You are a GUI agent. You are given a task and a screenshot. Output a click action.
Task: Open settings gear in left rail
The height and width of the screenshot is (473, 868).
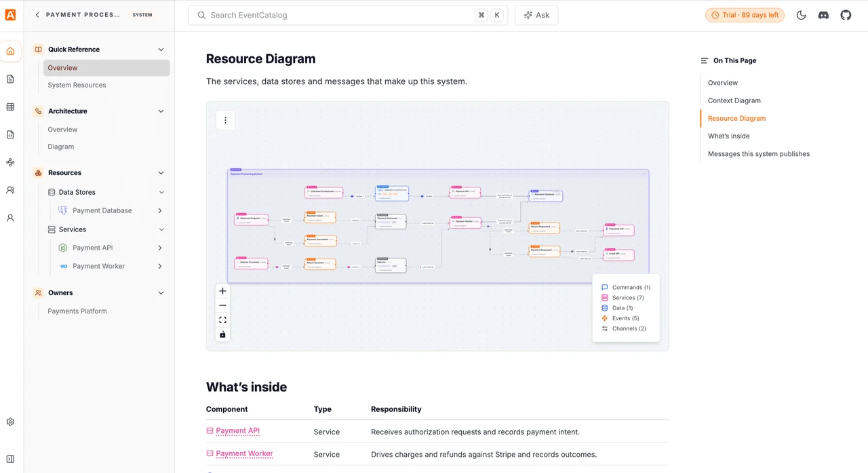pyautogui.click(x=10, y=422)
